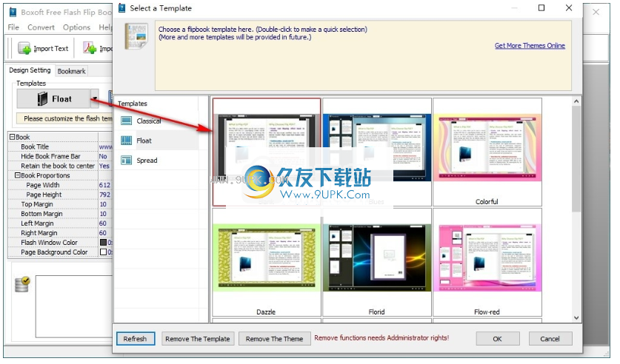Image resolution: width=620 pixels, height=364 pixels.
Task: Click the Retain book to center value Yes
Action: [104, 166]
